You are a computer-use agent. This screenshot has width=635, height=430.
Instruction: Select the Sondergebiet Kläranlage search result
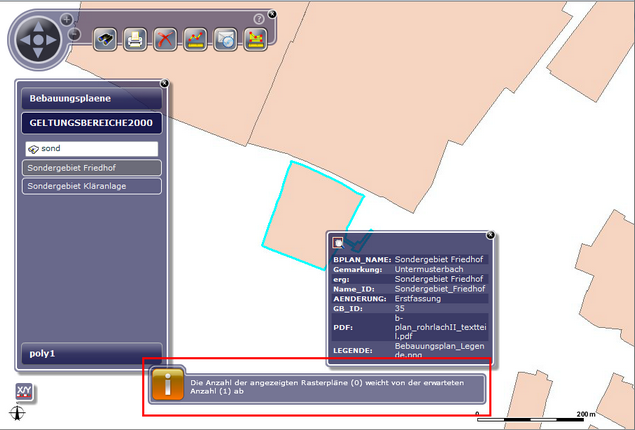(92, 186)
